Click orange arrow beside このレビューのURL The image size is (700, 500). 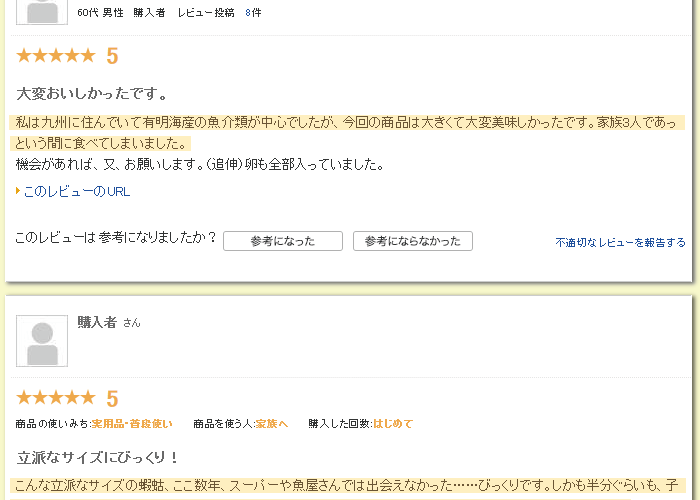point(18,191)
